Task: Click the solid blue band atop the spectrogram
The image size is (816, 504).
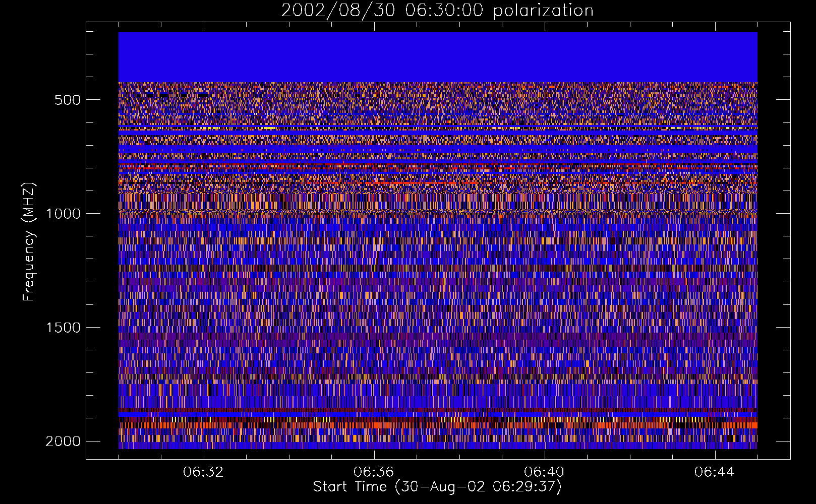Action: tap(438, 57)
